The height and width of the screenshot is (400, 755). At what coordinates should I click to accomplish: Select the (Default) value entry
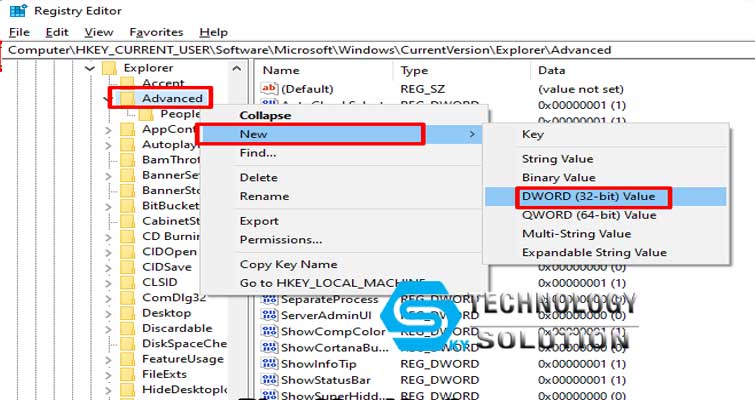(x=307, y=89)
